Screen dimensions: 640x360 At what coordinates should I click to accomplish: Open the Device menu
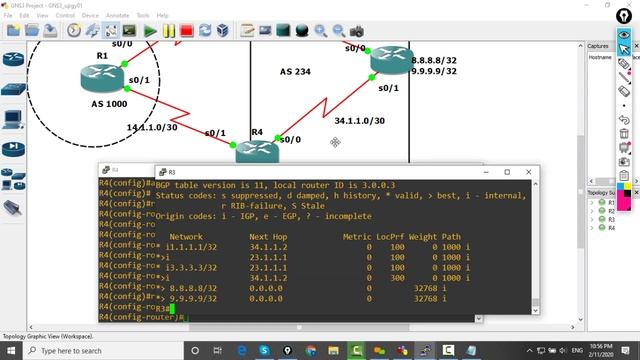(90, 16)
